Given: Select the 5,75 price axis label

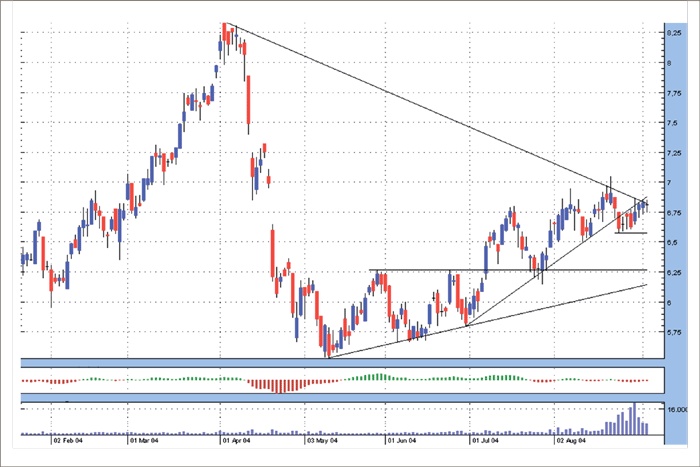Looking at the screenshot, I should tap(674, 332).
